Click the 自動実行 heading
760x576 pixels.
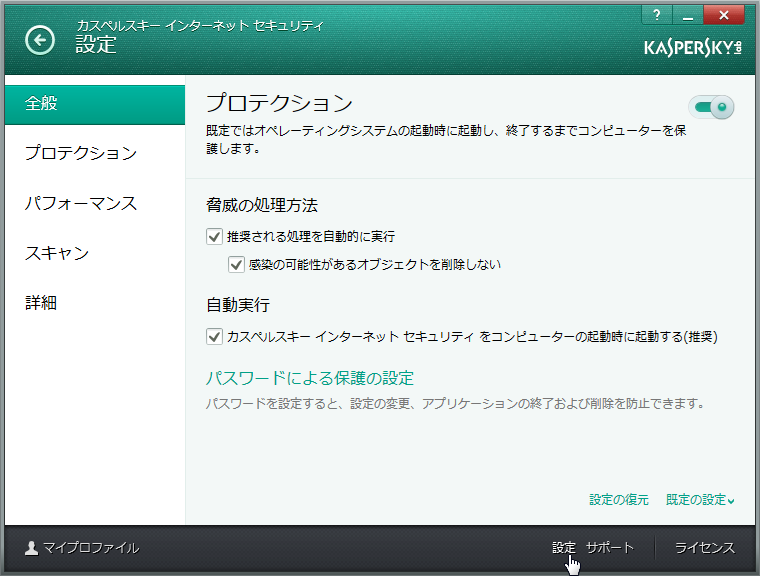(x=238, y=305)
